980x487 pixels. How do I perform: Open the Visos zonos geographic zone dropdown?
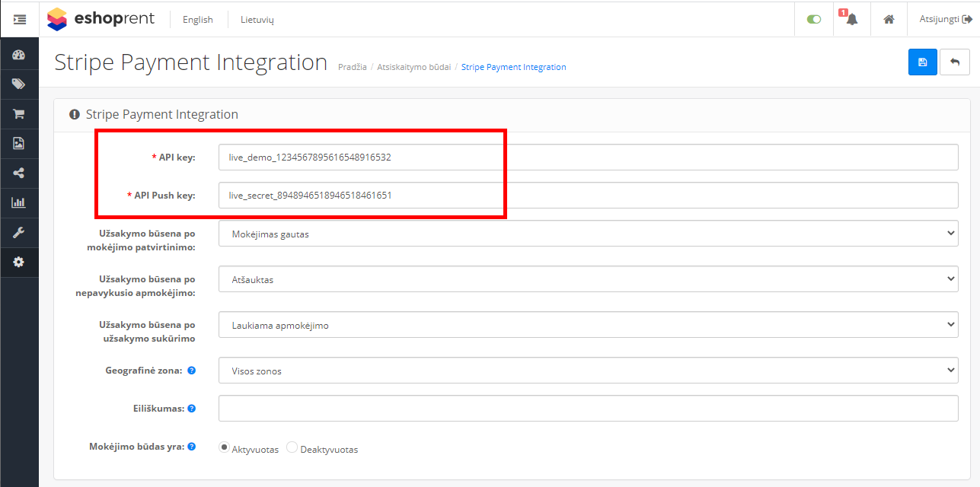pyautogui.click(x=588, y=371)
